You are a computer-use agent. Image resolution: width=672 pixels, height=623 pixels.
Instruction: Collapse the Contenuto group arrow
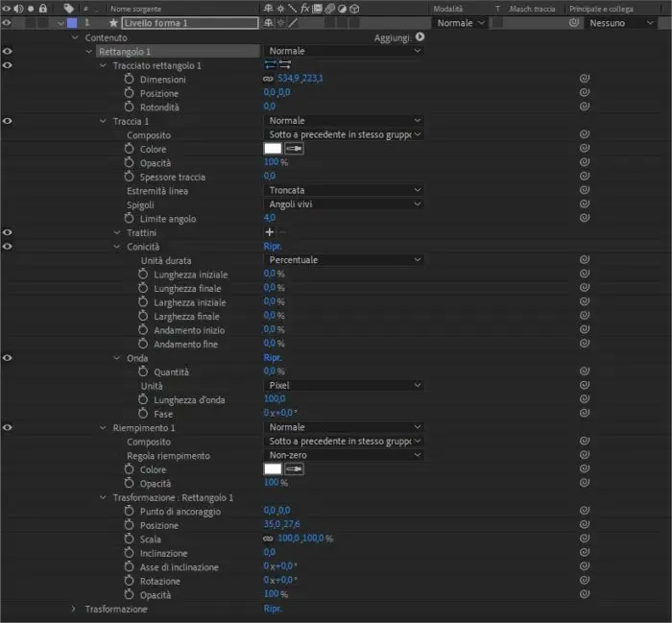(75, 37)
